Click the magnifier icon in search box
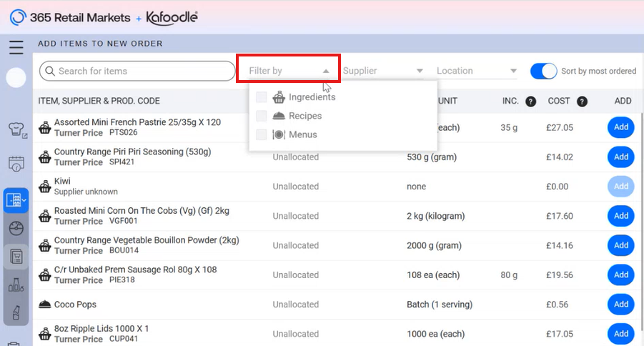 click(50, 71)
